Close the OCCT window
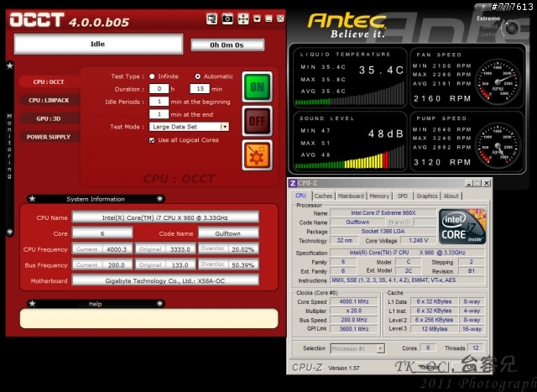This screenshot has width=537, height=392. click(x=280, y=18)
